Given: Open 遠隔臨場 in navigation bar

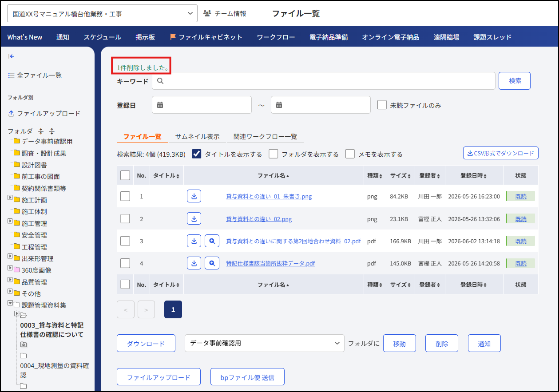Looking at the screenshot, I should click(x=446, y=37).
